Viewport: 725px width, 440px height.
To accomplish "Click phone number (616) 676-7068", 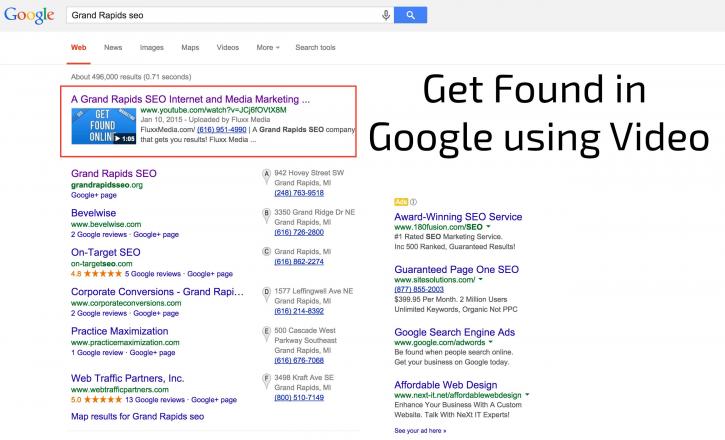I will click(299, 360).
